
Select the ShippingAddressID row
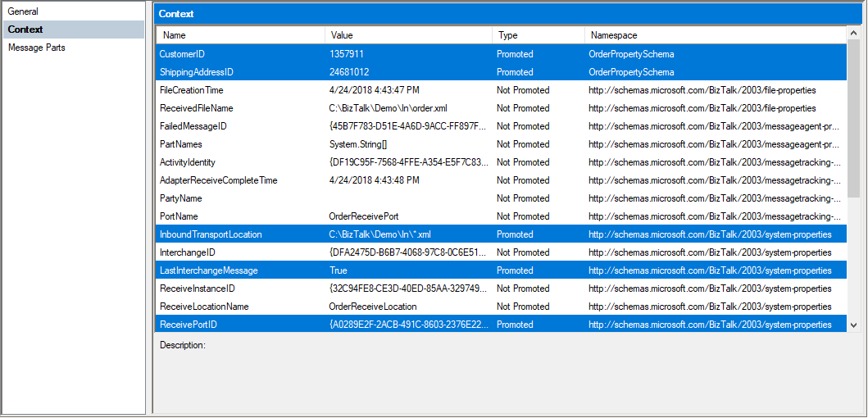click(x=501, y=72)
